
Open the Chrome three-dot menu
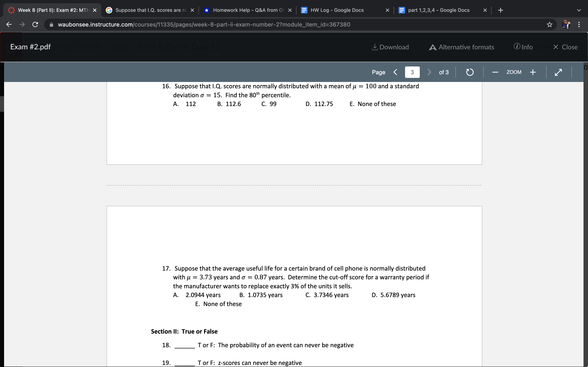(x=579, y=24)
